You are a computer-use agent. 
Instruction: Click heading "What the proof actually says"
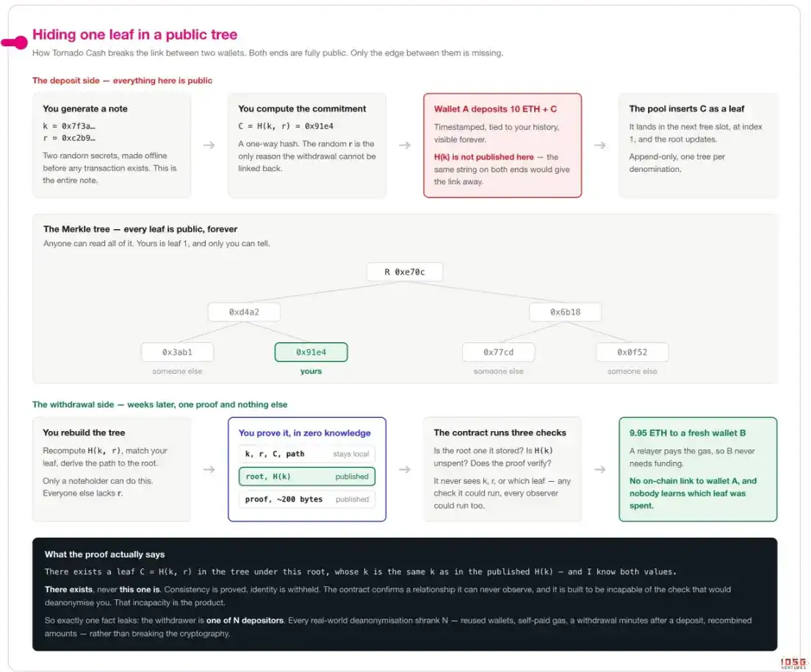(104, 554)
